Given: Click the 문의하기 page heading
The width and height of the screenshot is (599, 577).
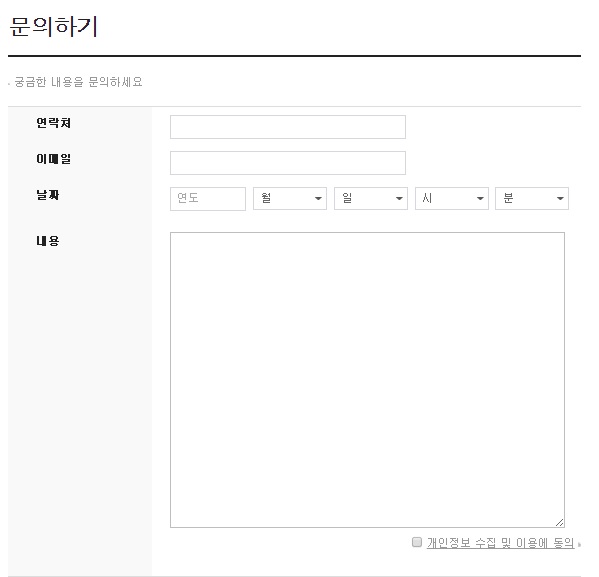Looking at the screenshot, I should pos(53,26).
